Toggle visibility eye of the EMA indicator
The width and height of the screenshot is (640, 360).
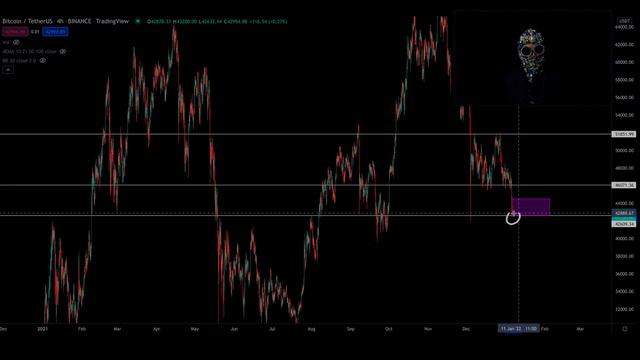coord(63,51)
